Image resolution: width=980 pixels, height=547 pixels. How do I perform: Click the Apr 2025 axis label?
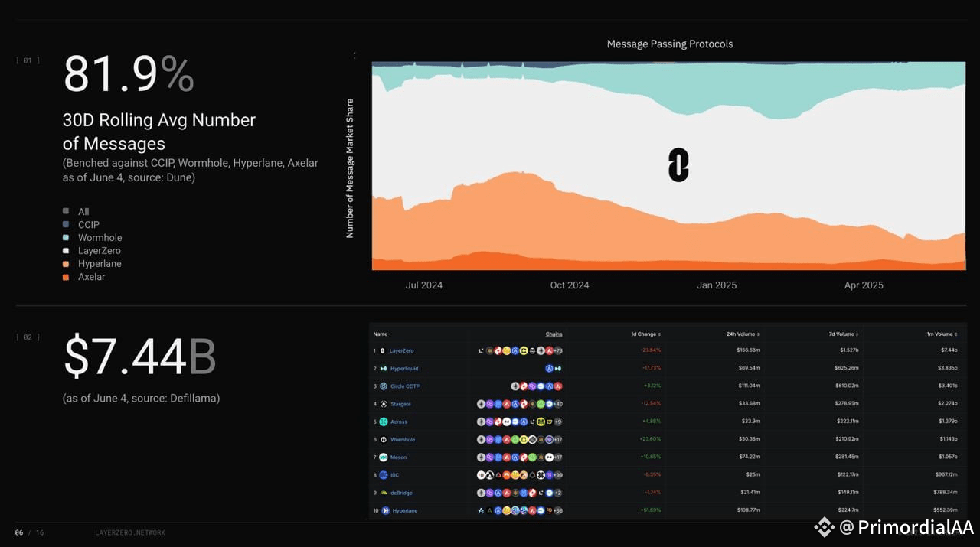click(x=864, y=285)
